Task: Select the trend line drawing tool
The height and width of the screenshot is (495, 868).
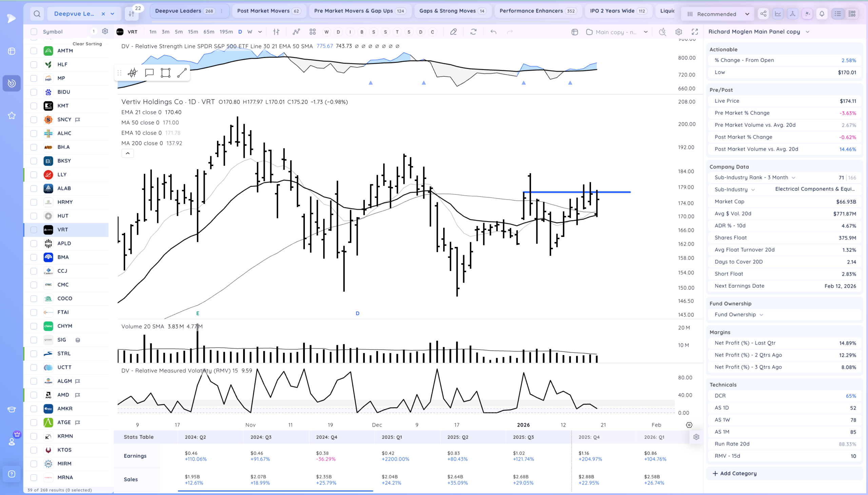Action: [x=182, y=73]
